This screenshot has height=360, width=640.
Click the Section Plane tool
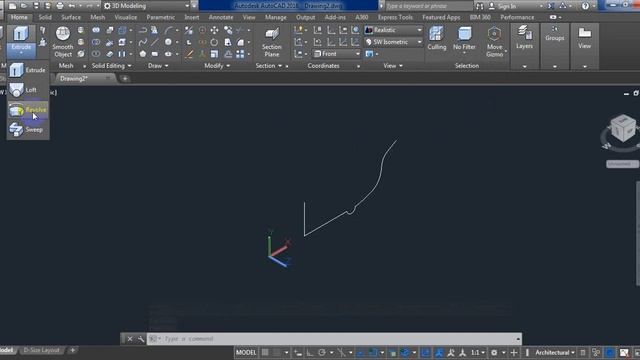click(x=271, y=42)
